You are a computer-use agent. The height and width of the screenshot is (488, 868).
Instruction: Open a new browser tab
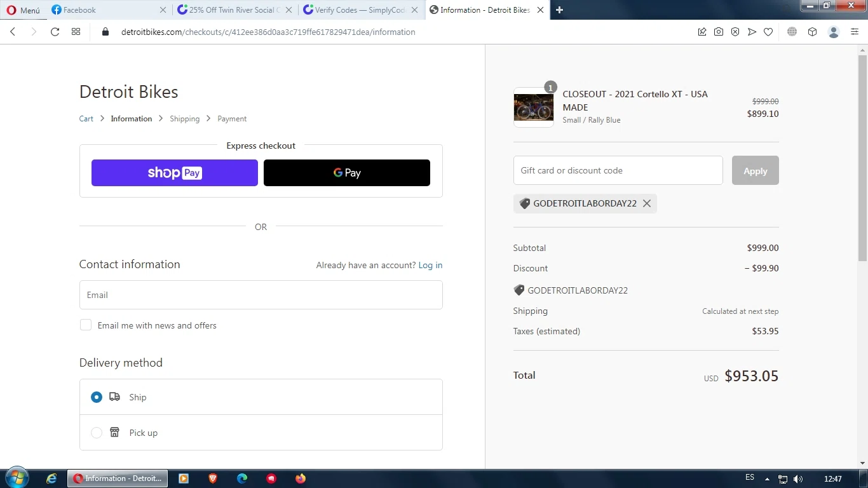pos(560,10)
